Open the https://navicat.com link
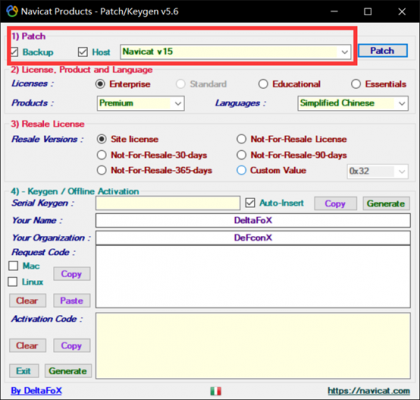 pyautogui.click(x=369, y=391)
